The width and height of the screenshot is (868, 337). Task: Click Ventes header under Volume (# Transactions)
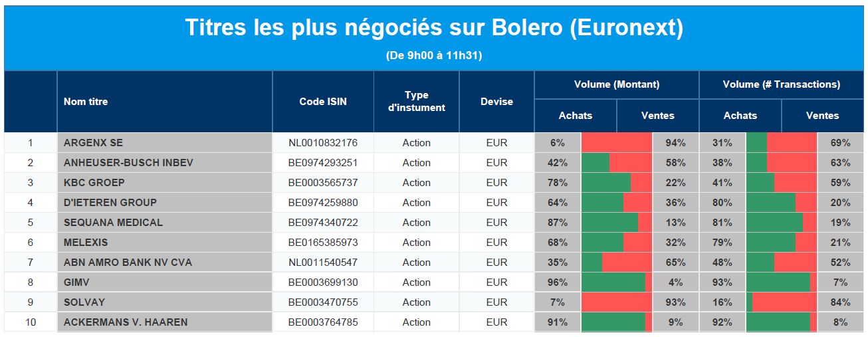point(823,116)
